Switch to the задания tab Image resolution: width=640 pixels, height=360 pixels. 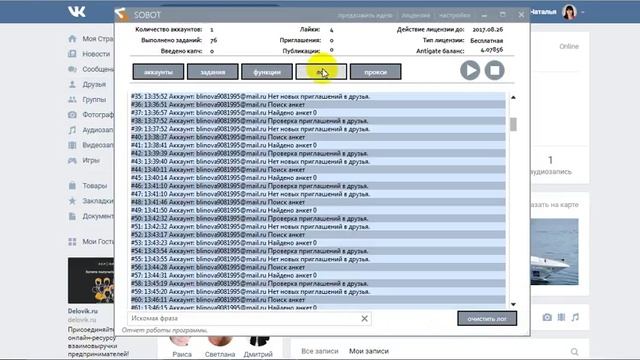point(213,72)
